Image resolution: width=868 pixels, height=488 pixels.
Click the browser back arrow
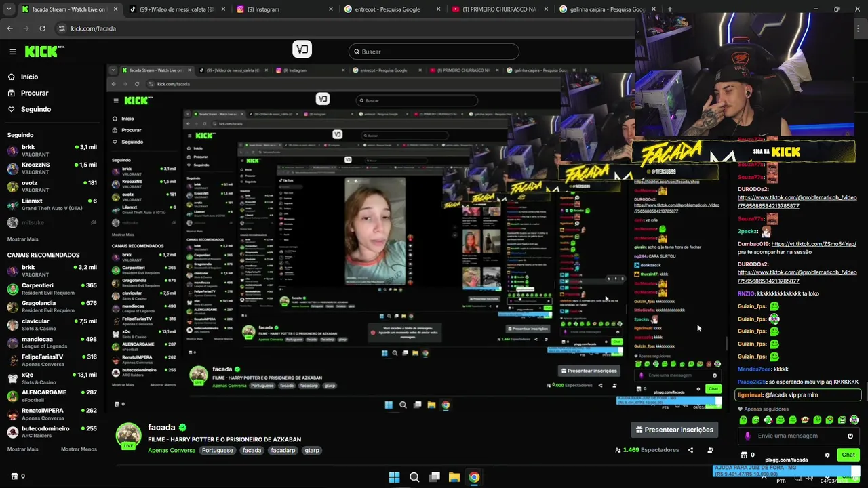(9, 28)
